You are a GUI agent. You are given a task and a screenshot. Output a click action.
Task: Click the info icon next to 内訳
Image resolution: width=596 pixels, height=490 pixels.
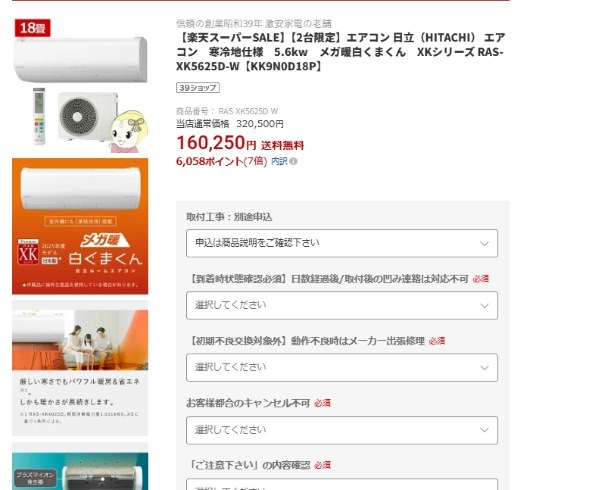(x=293, y=162)
